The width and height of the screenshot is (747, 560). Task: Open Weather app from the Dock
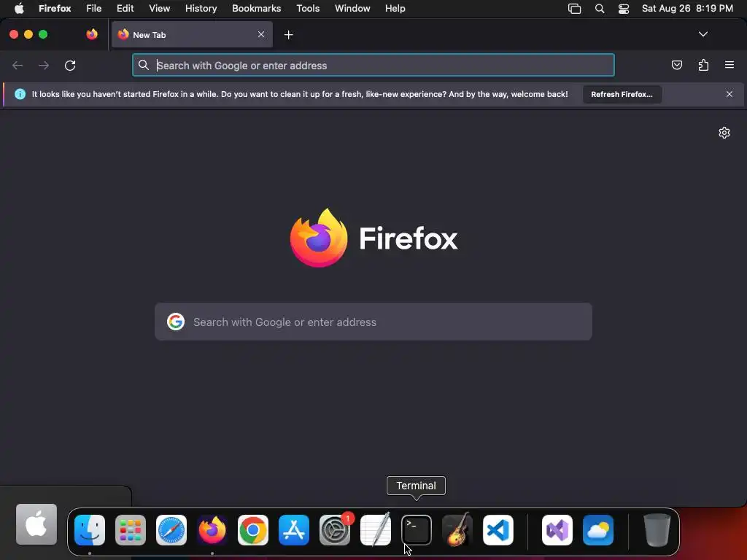pos(598,529)
